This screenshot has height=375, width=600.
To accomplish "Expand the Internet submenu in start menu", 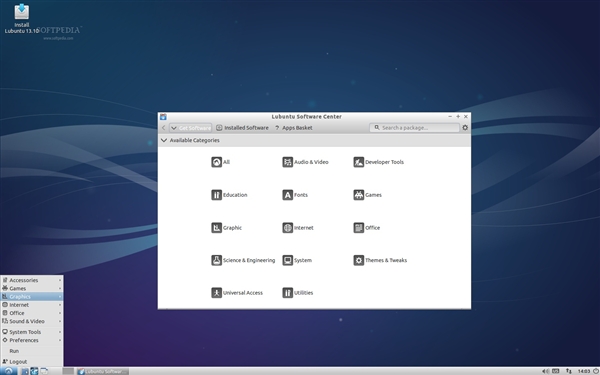I will (32, 305).
